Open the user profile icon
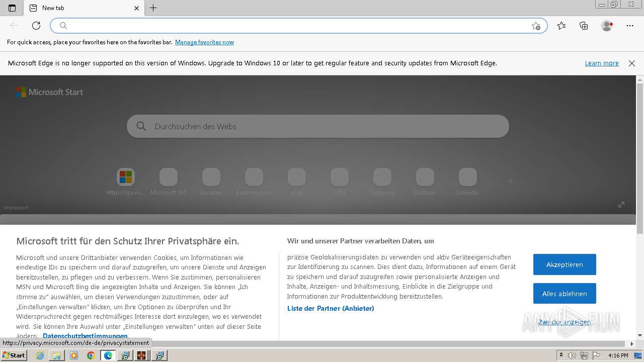Screen dimensions: 644x362 pyautogui.click(x=607, y=26)
